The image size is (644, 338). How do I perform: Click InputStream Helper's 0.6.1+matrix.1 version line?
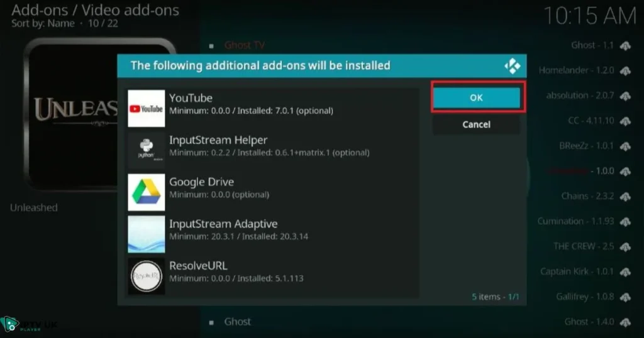(269, 153)
